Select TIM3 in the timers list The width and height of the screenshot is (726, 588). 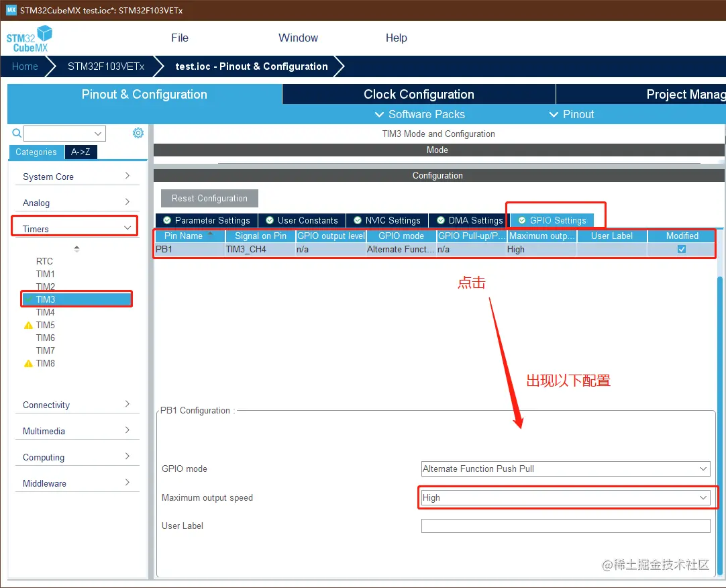pos(77,299)
